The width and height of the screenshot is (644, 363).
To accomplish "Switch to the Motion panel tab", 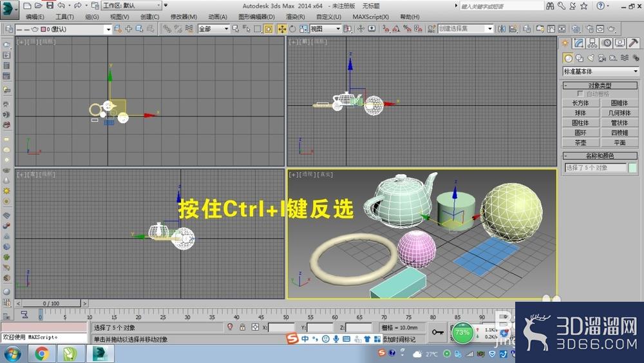I will (x=606, y=43).
